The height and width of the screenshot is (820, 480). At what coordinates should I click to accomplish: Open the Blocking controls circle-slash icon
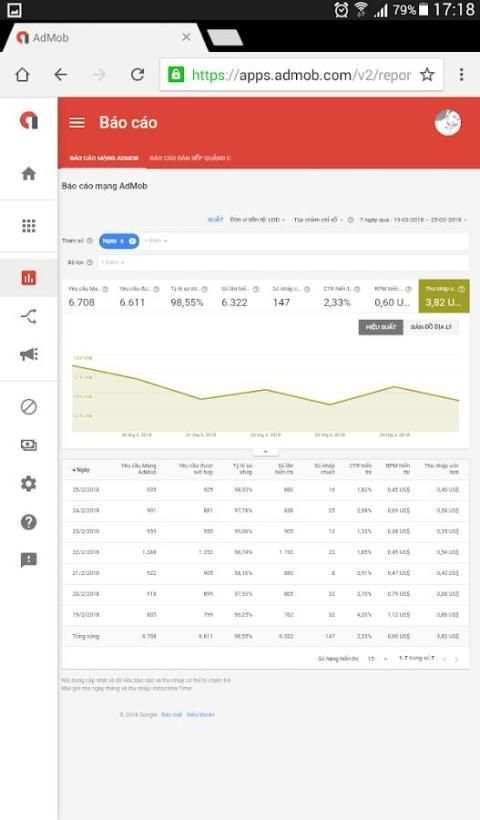click(x=29, y=406)
